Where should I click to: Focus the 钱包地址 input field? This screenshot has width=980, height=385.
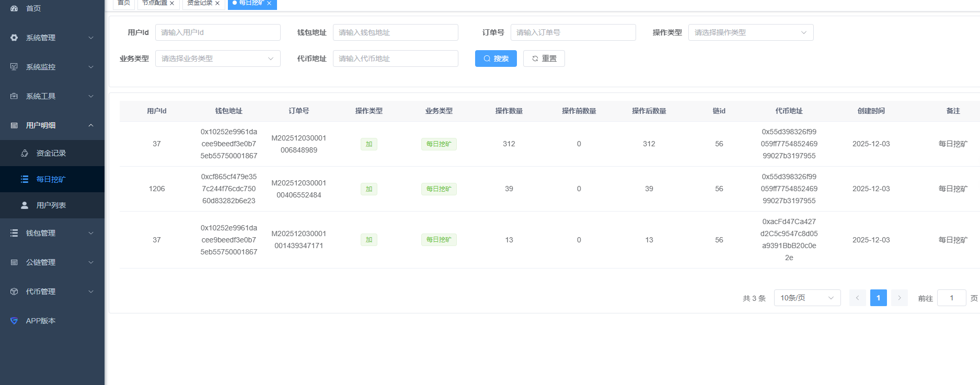tap(395, 32)
